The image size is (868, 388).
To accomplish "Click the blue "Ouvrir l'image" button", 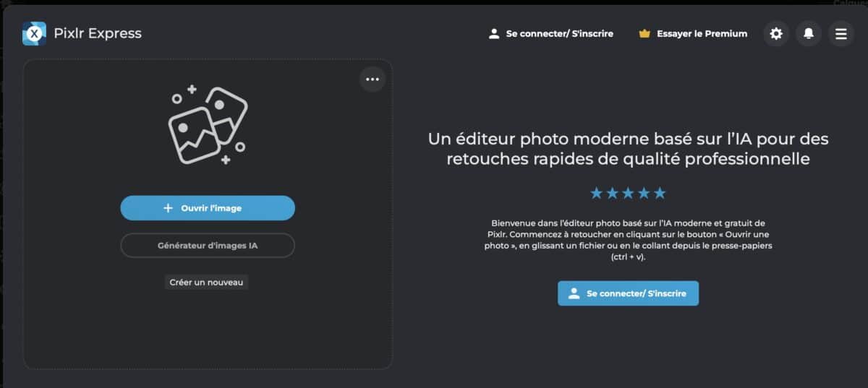I will [x=208, y=208].
